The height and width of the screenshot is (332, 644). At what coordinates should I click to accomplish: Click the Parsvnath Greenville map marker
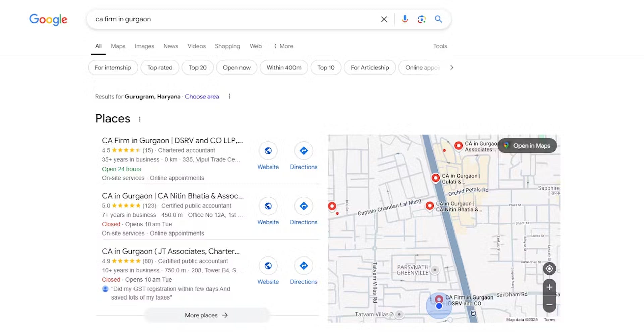(x=435, y=270)
